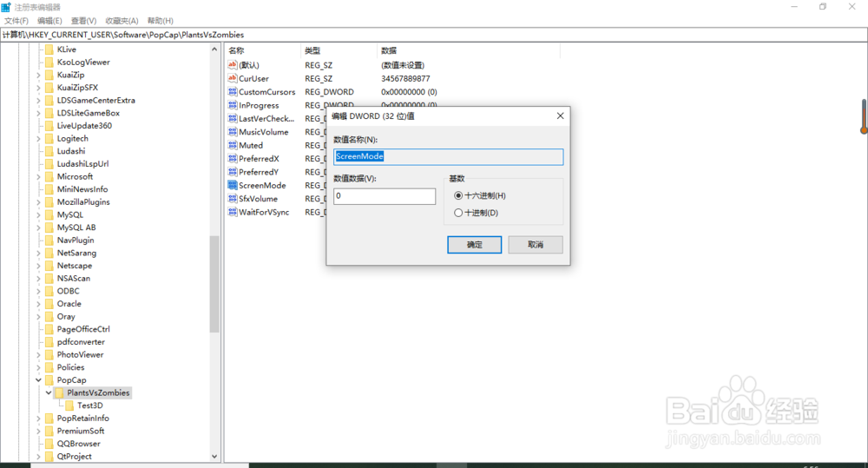Screen dimensions: 868x468
Task: Click the Microsoft folder icon
Action: [x=49, y=176]
